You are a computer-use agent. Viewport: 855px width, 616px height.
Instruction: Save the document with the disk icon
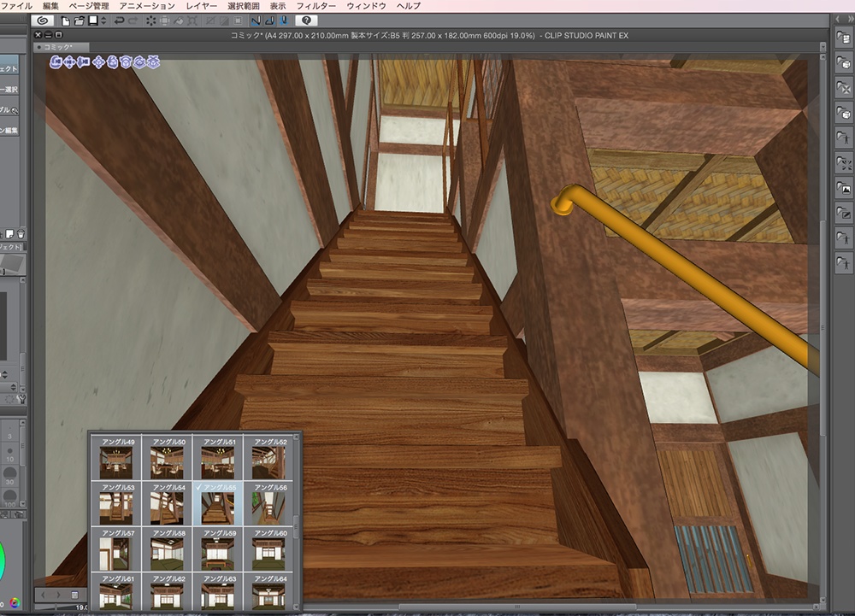click(x=93, y=21)
